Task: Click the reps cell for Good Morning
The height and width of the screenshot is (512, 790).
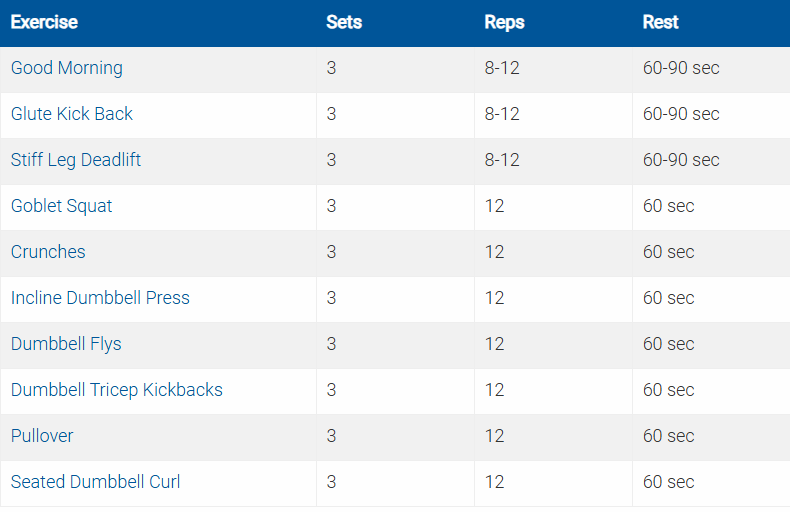Action: pyautogui.click(x=502, y=69)
